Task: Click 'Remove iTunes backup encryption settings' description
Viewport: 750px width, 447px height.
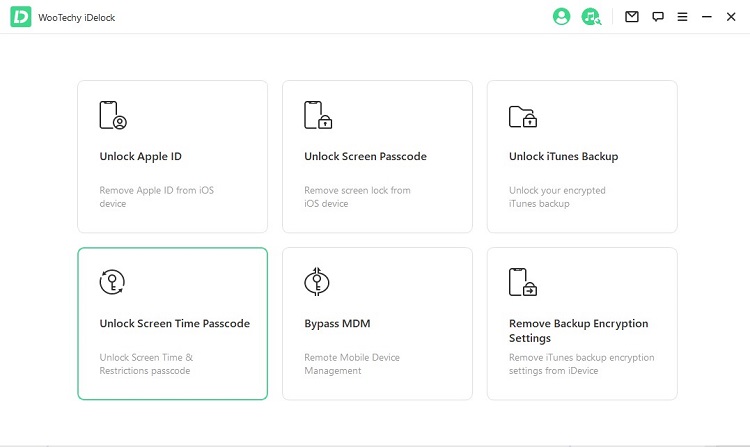Action: (x=582, y=364)
